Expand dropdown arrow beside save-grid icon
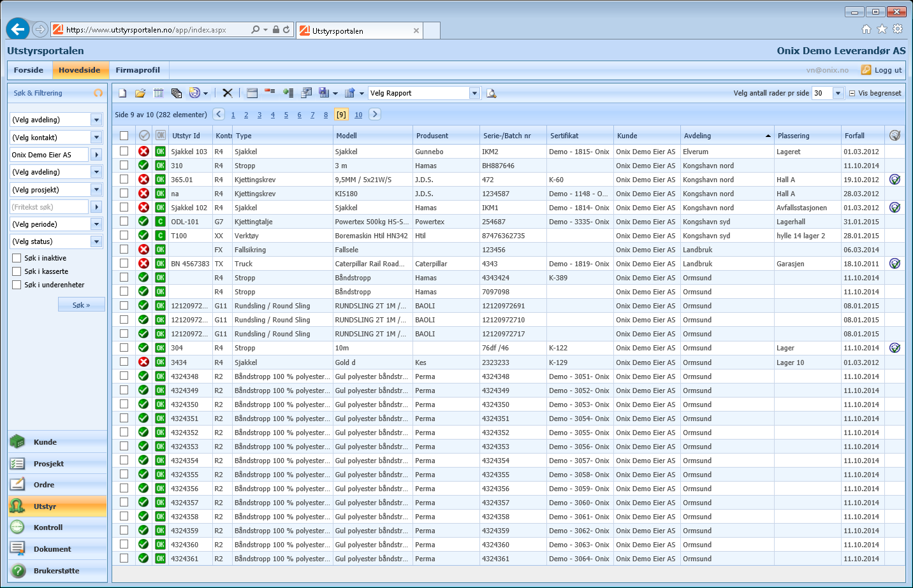913x588 pixels. (x=335, y=94)
